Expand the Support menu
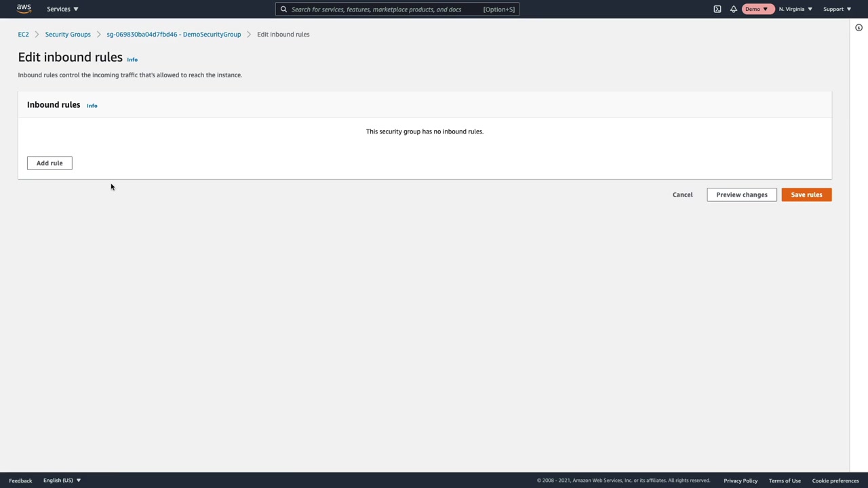The height and width of the screenshot is (488, 868). 837,9
